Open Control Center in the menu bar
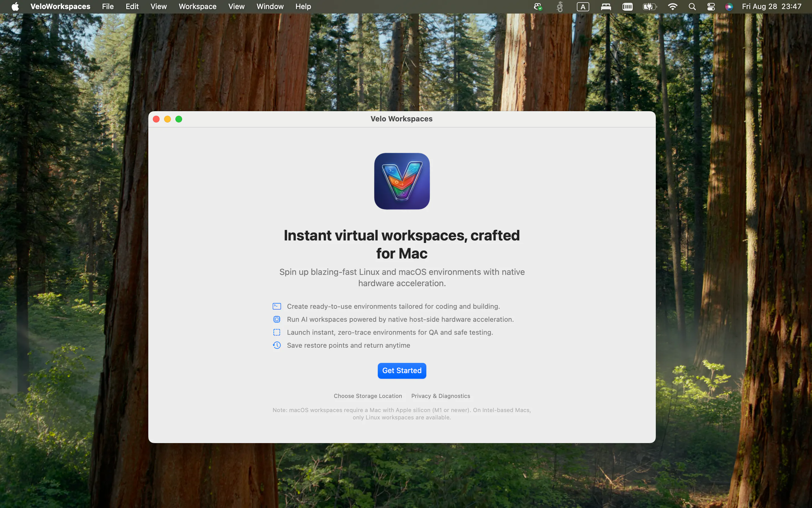This screenshot has width=812, height=508. pyautogui.click(x=711, y=6)
